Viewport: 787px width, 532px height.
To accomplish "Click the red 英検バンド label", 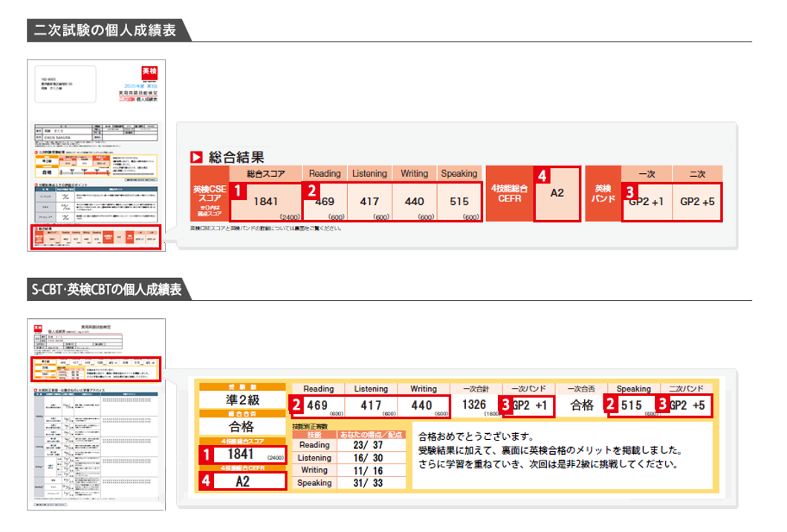I will point(603,194).
